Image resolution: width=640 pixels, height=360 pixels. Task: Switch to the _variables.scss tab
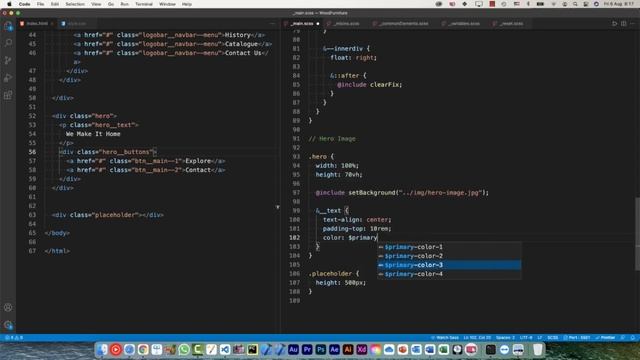(464, 24)
